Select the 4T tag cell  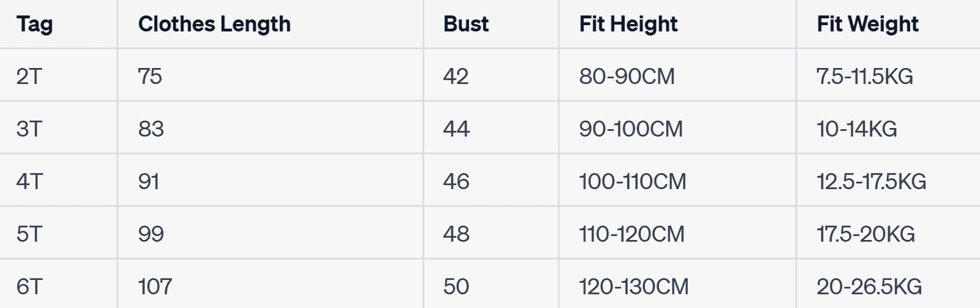(29, 181)
